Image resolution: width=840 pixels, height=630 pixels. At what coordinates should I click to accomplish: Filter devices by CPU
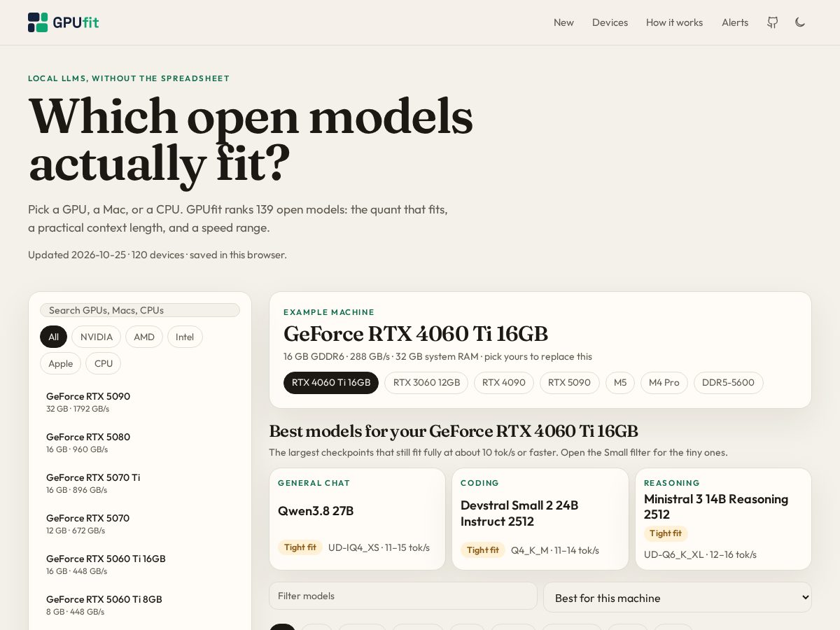pyautogui.click(x=104, y=363)
